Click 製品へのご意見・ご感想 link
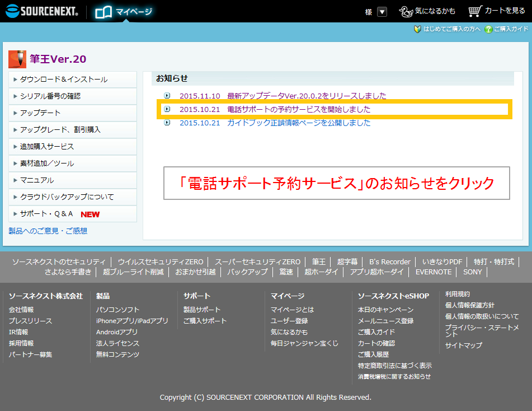This screenshot has height=411, width=532. tap(48, 231)
